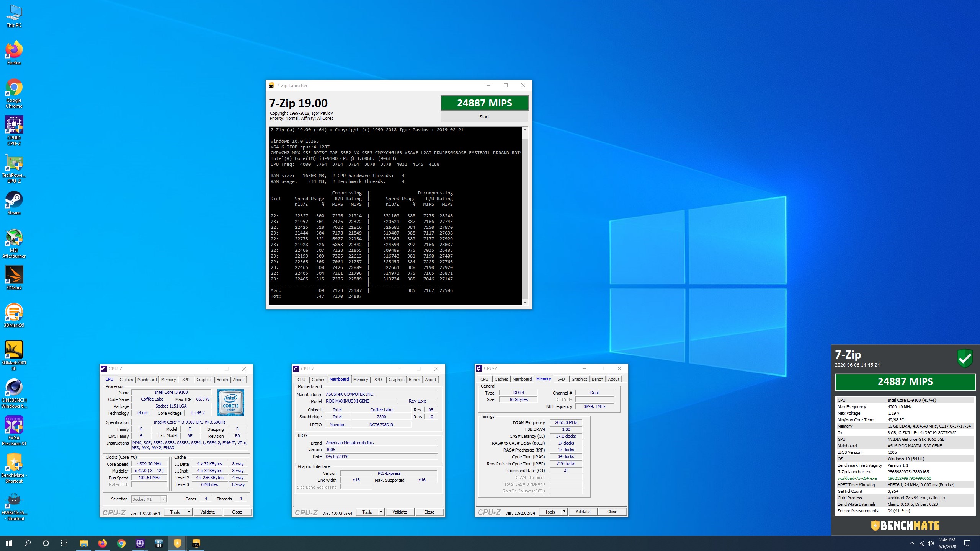Click Validate in left CPU-Z window
Viewport: 980px width, 551px height.
click(207, 512)
